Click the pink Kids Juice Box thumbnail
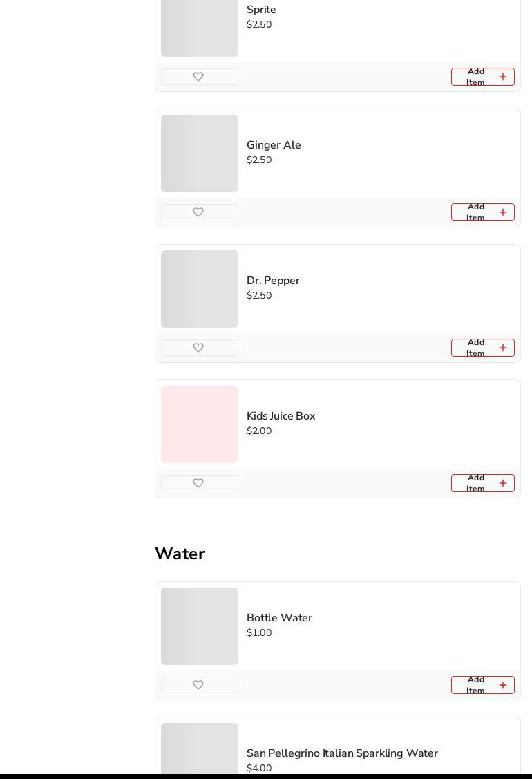This screenshot has height=779, width=532. click(200, 424)
